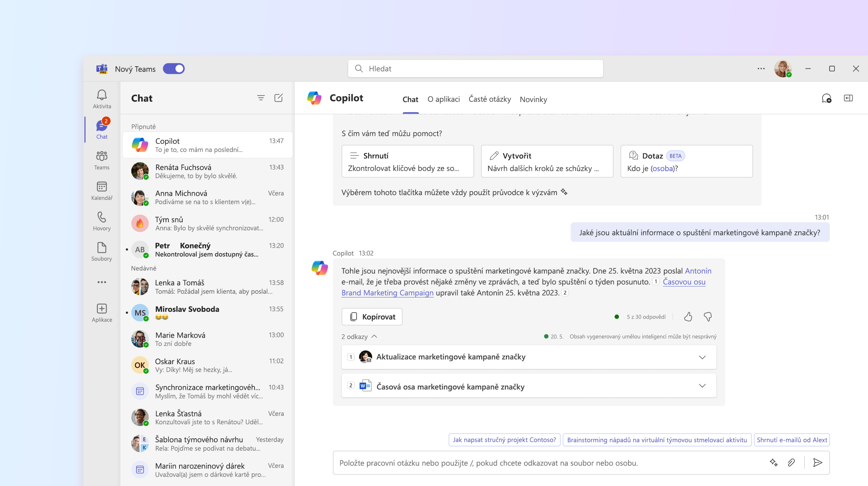The image size is (868, 486).
Task: Click the search magnifier icon
Action: point(359,69)
